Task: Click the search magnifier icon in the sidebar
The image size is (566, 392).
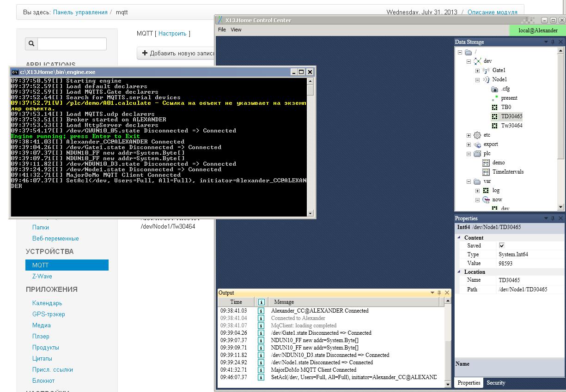Action: point(30,43)
